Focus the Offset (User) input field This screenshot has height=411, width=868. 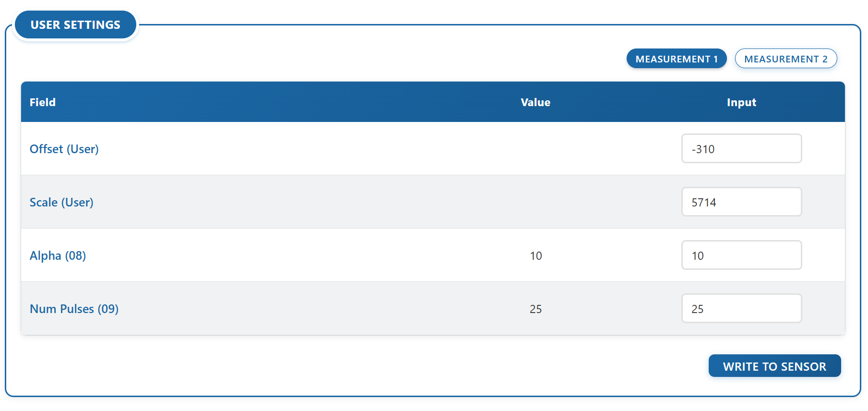pos(741,149)
